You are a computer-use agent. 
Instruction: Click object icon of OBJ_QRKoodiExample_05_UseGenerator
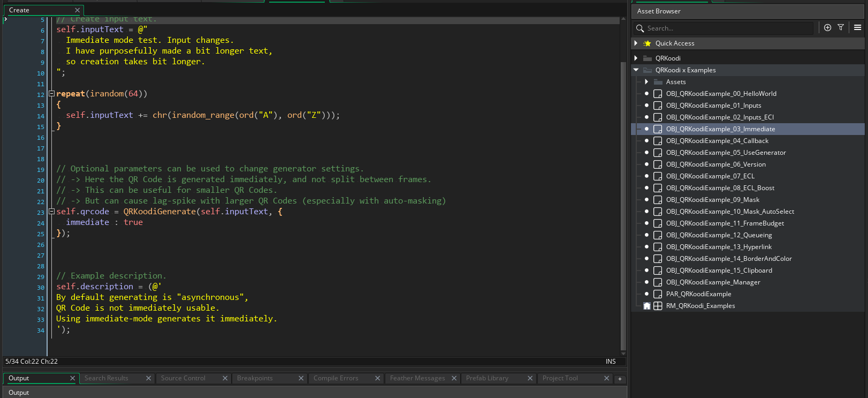point(658,153)
